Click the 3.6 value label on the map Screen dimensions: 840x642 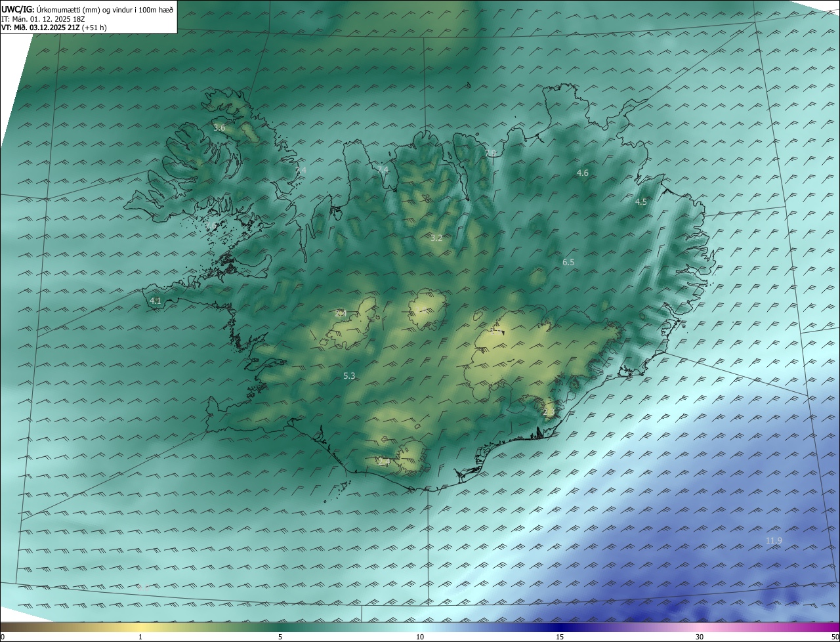click(x=219, y=128)
